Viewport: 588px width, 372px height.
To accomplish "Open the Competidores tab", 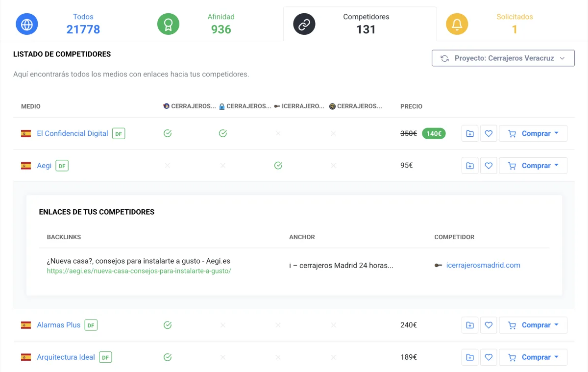I will click(x=366, y=24).
